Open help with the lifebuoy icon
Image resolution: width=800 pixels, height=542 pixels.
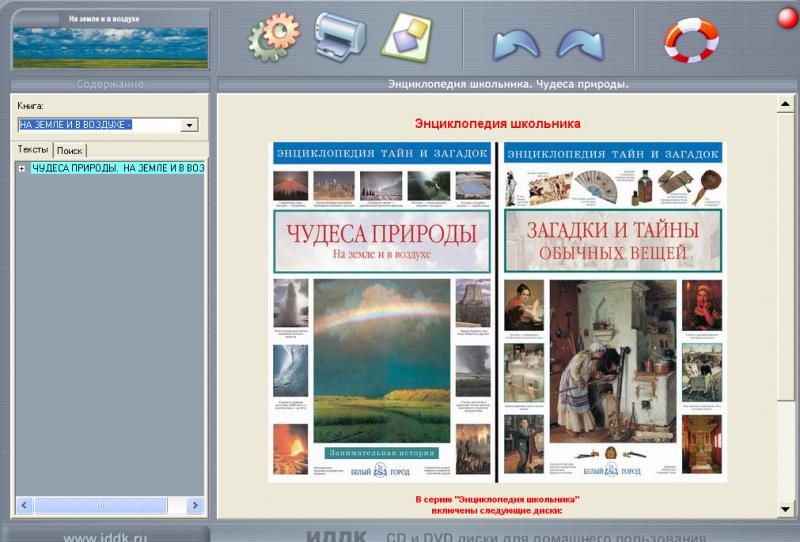pyautogui.click(x=691, y=40)
